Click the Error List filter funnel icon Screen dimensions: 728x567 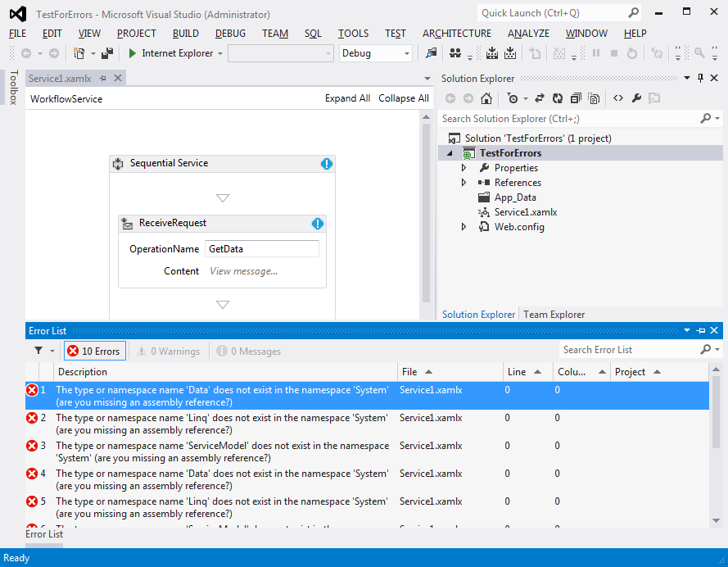tap(38, 351)
